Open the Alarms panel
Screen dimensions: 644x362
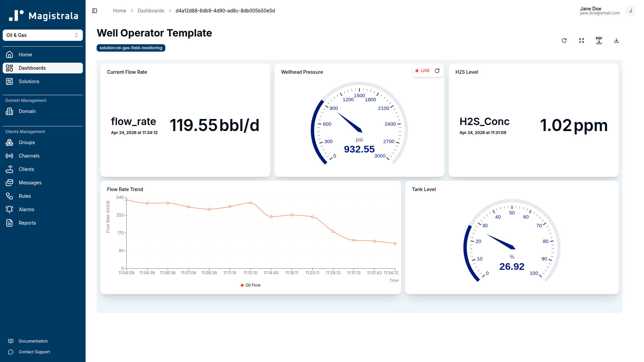(x=26, y=209)
